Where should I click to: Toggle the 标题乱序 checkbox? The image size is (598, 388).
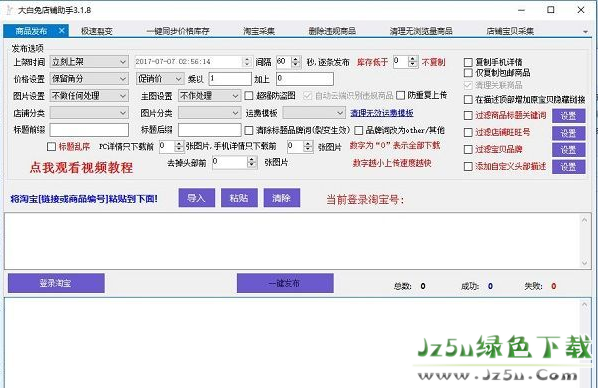tap(51, 147)
